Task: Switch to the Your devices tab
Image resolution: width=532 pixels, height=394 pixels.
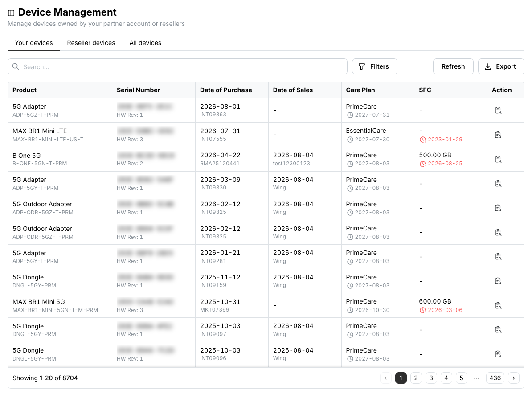Action: (33, 43)
